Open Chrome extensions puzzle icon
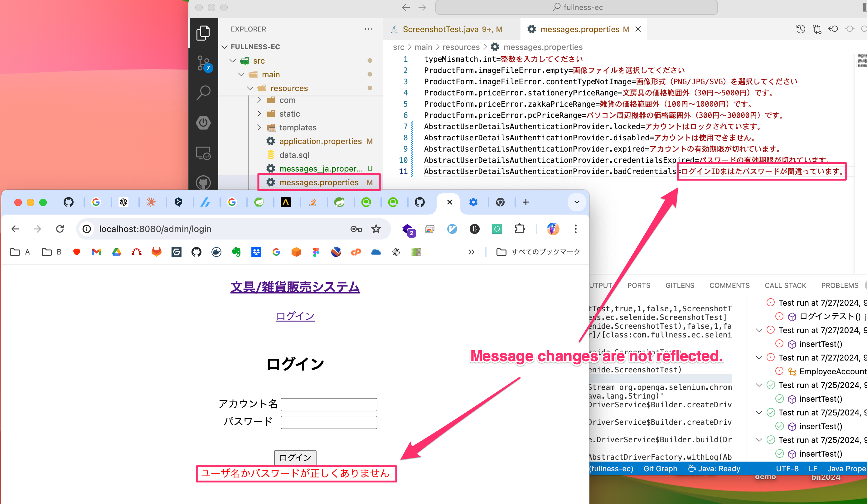The height and width of the screenshot is (504, 867). (520, 229)
